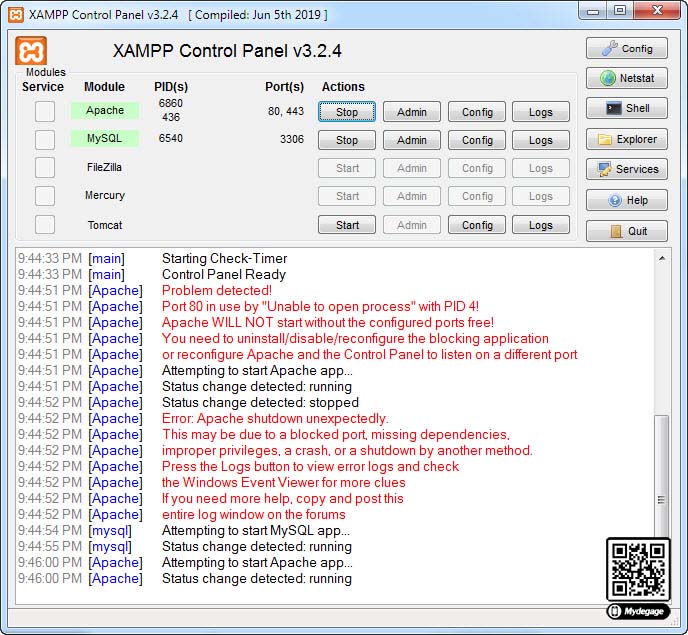Close the XAMPP Control Panel window
This screenshot has height=635, width=688.
click(657, 11)
